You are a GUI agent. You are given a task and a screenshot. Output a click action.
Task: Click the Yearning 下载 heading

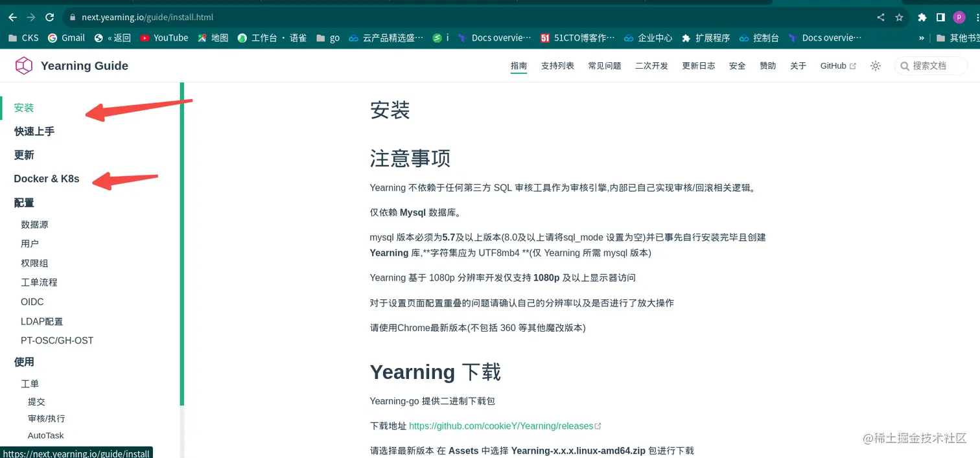(x=436, y=372)
